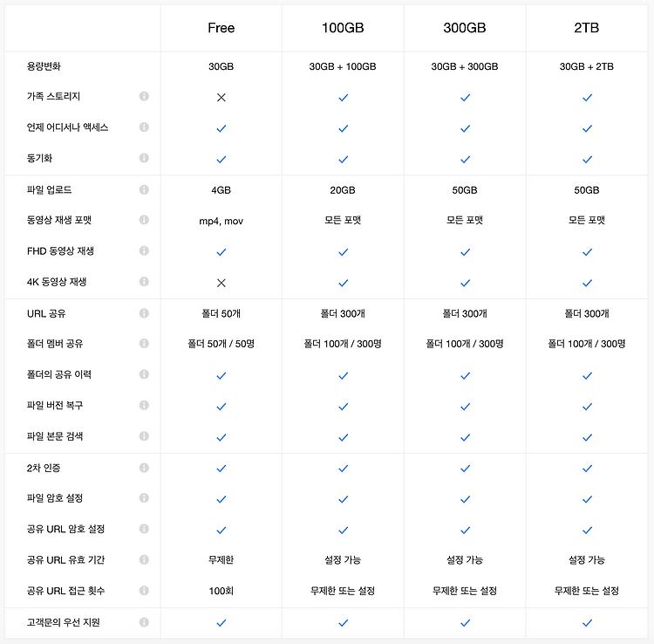
Task: Open info icon for 언제 어디서나 액세스
Action: 144,127
